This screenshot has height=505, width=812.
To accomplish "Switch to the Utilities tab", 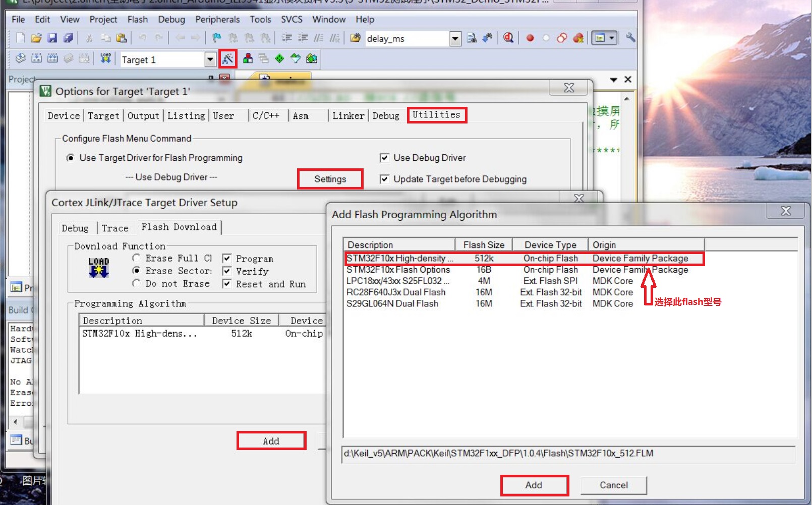I will (x=436, y=115).
